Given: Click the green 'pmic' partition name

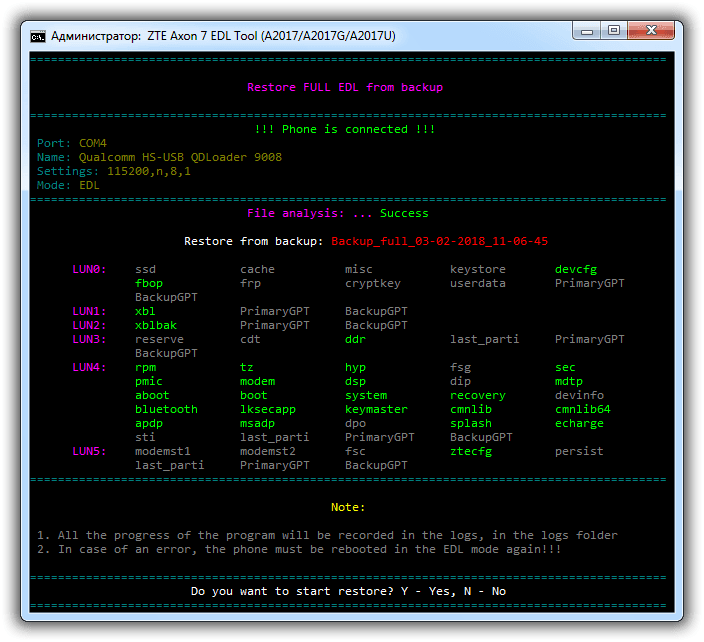Looking at the screenshot, I should pos(149,382).
